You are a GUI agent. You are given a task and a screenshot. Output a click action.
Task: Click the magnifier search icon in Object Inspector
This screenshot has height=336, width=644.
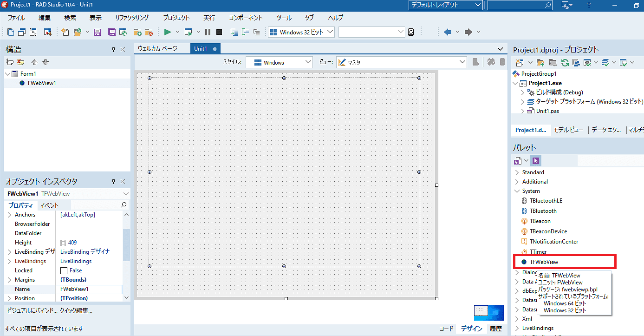(x=124, y=205)
